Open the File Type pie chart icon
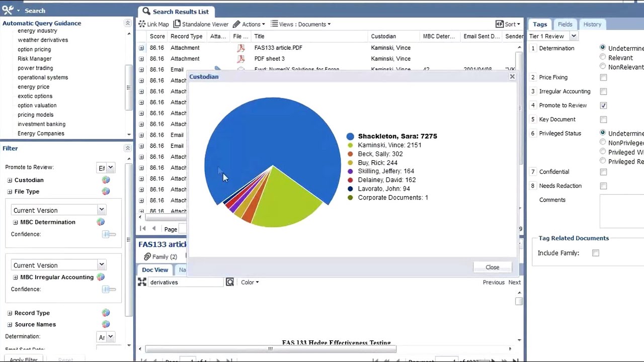The image size is (644, 362). coord(106,192)
